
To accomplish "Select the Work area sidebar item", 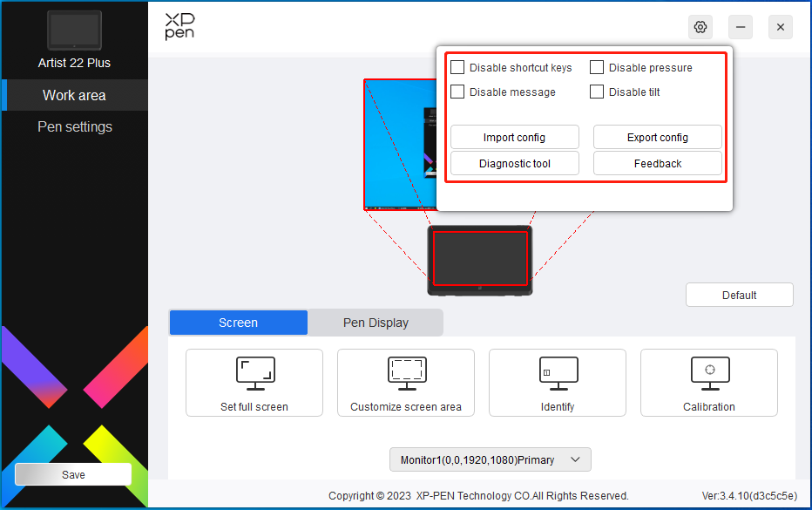I will 75,95.
